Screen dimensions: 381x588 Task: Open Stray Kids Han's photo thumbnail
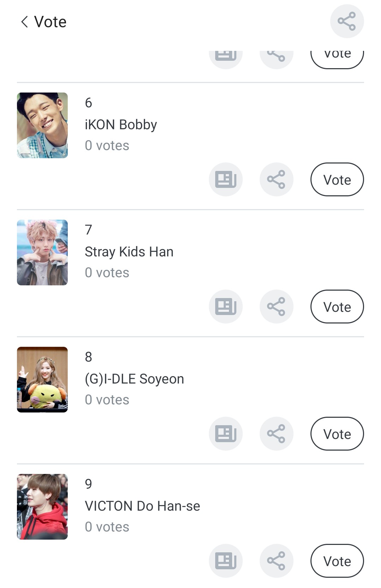coord(42,253)
